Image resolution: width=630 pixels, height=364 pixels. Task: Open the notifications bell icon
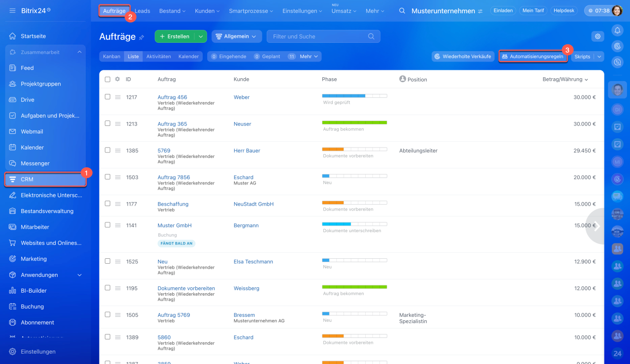pyautogui.click(x=617, y=30)
